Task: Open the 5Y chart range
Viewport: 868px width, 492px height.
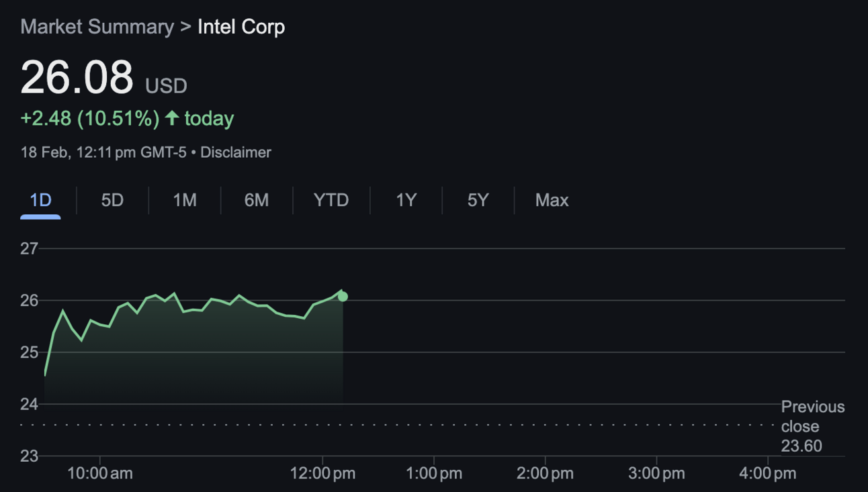Action: pos(478,200)
